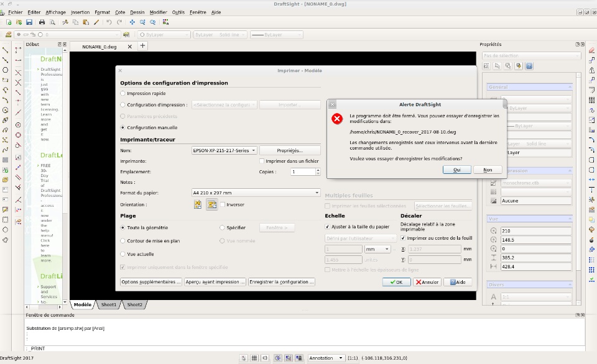Open the mm units dropdown under Echelle
This screenshot has width=597, height=364.
(377, 249)
